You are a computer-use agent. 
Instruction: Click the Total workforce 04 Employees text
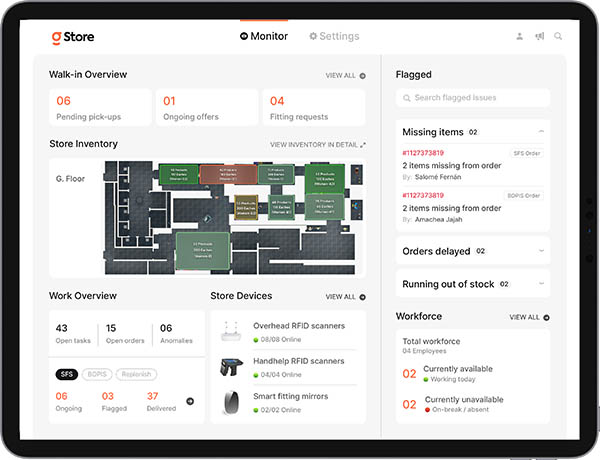[x=431, y=346]
